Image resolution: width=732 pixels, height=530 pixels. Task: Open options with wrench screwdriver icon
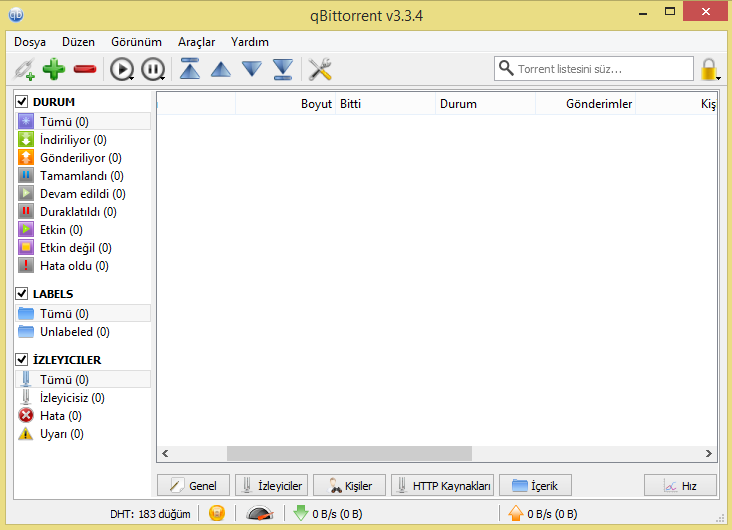click(320, 69)
